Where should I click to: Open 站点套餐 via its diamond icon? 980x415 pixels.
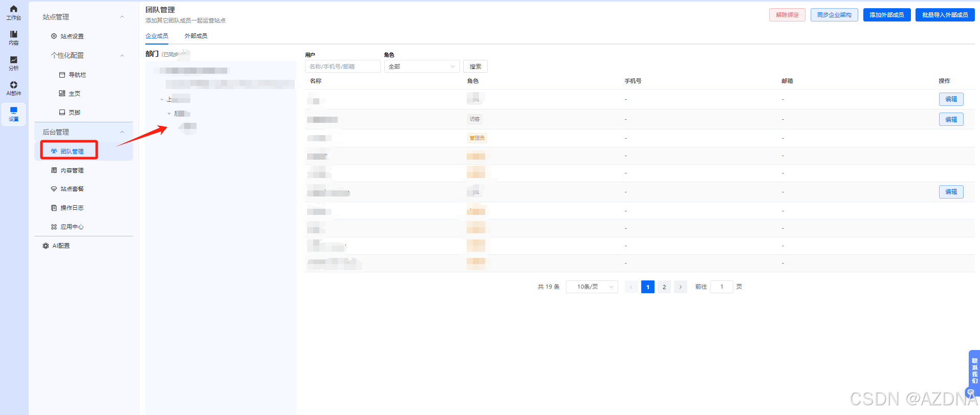tap(54, 189)
